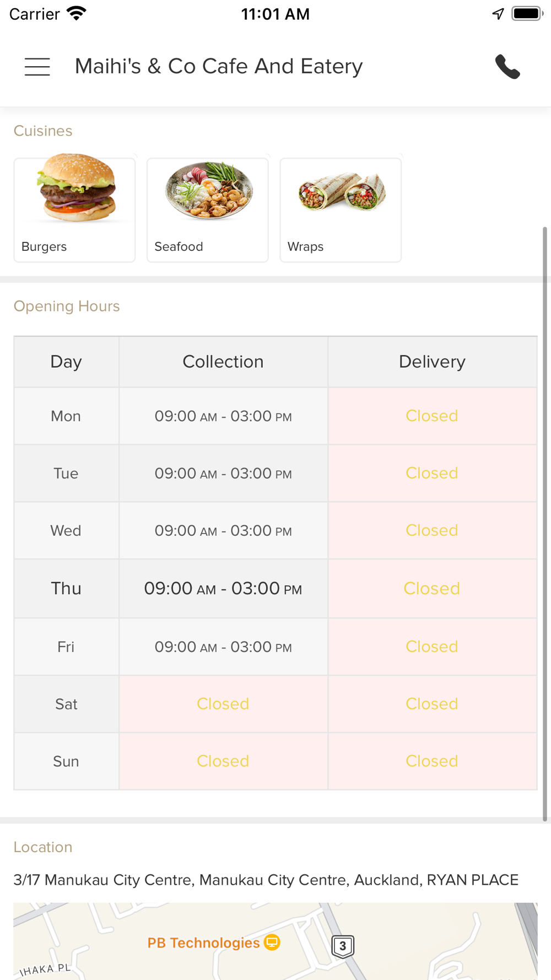This screenshot has width=551, height=980.
Task: Select the Seafood cuisine card
Action: click(207, 209)
